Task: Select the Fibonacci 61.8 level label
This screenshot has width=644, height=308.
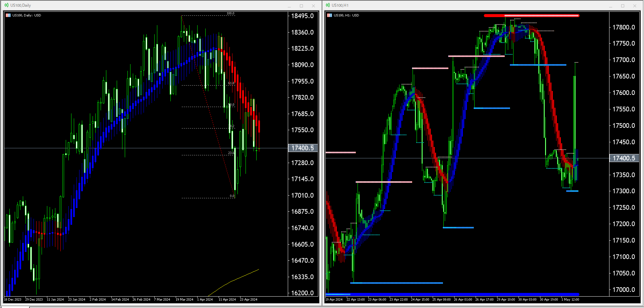Action: 231,83
